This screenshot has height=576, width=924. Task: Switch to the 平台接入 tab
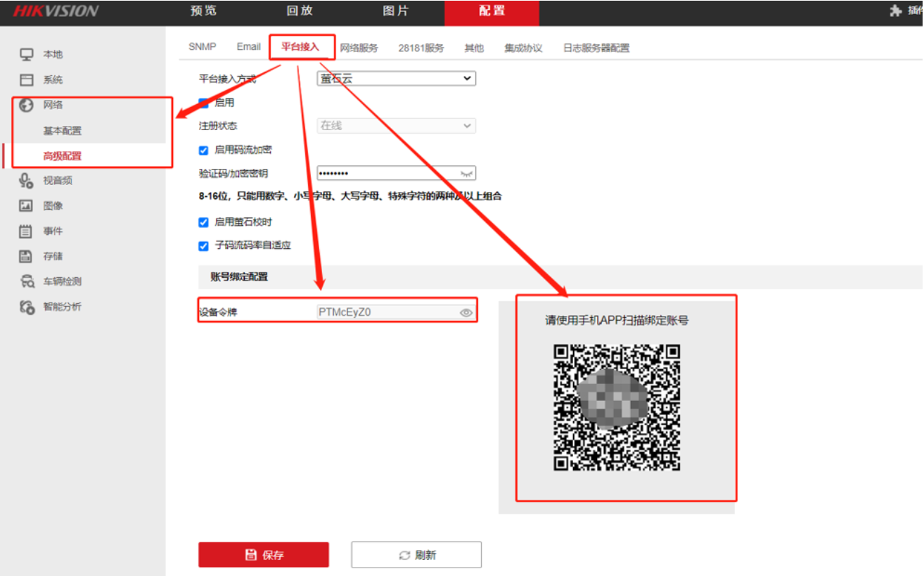point(300,47)
